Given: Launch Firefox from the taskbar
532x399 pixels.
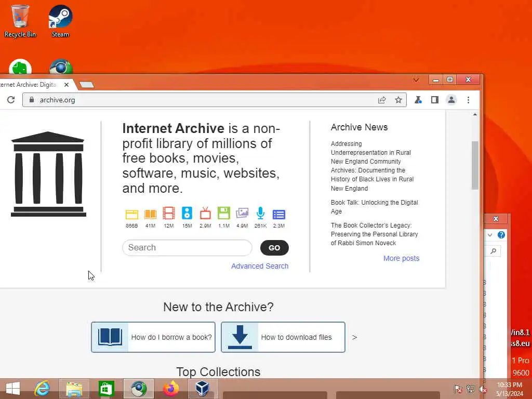Looking at the screenshot, I should (x=170, y=389).
